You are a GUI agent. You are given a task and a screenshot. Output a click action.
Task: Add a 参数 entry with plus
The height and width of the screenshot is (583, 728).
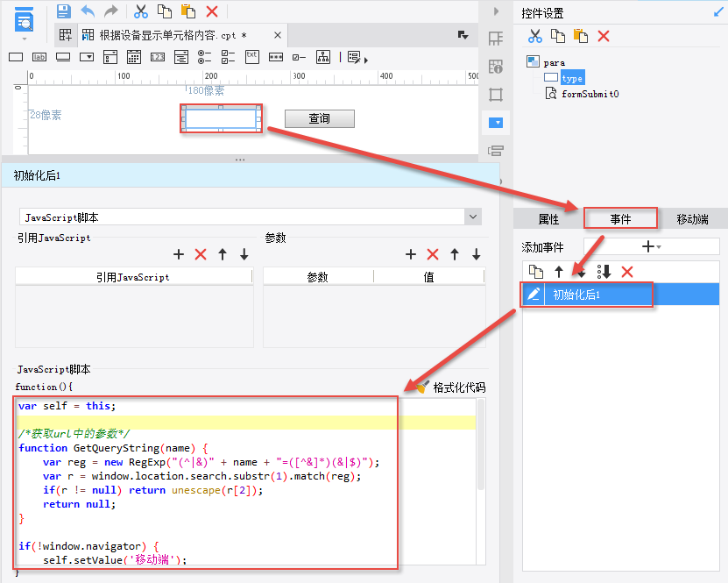click(x=410, y=254)
